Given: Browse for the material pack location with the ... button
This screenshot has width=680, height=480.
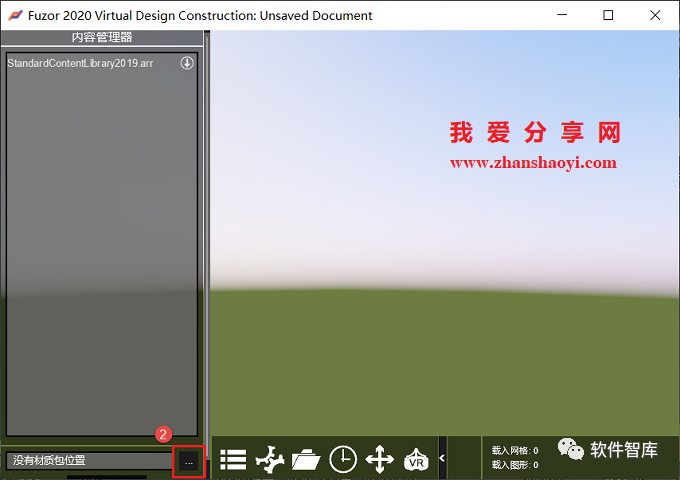Looking at the screenshot, I should 189,462.
